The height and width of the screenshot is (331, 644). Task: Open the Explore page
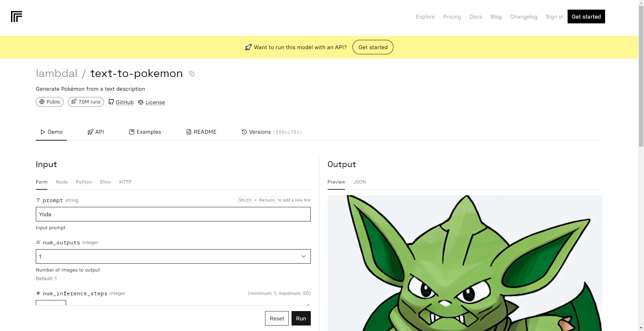[x=425, y=17]
